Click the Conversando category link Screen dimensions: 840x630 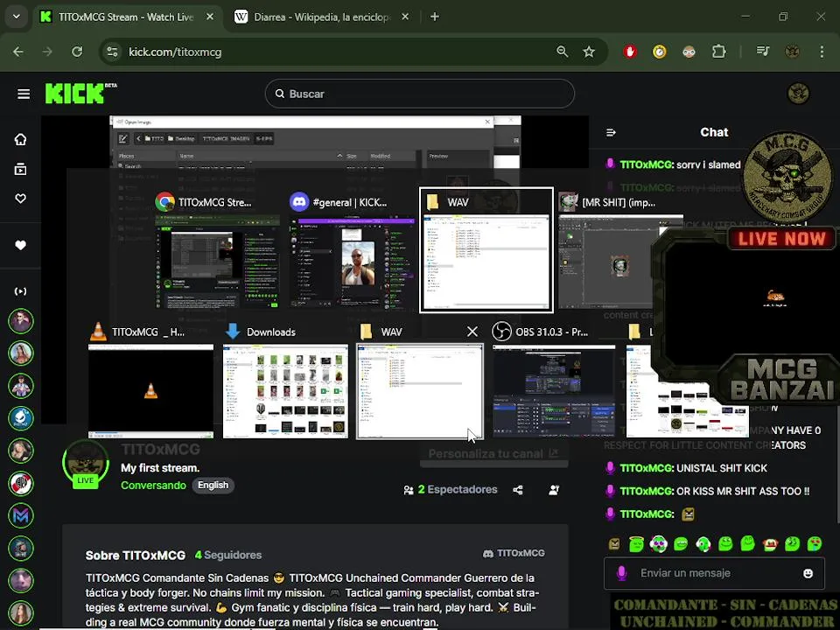(x=153, y=486)
